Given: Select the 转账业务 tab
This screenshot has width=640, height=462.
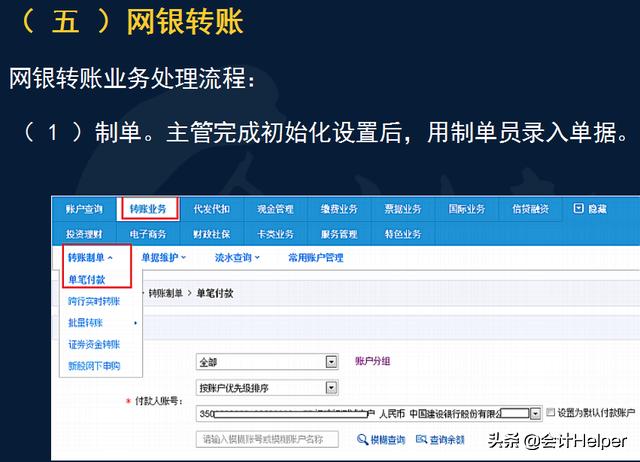Looking at the screenshot, I should 148,209.
